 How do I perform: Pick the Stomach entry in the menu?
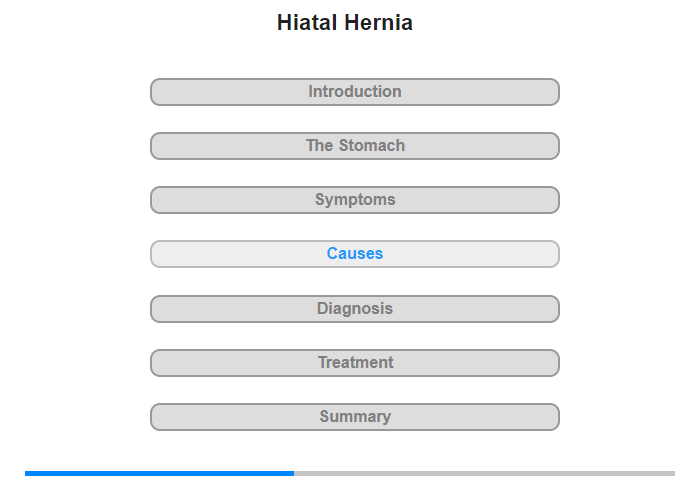(x=355, y=146)
